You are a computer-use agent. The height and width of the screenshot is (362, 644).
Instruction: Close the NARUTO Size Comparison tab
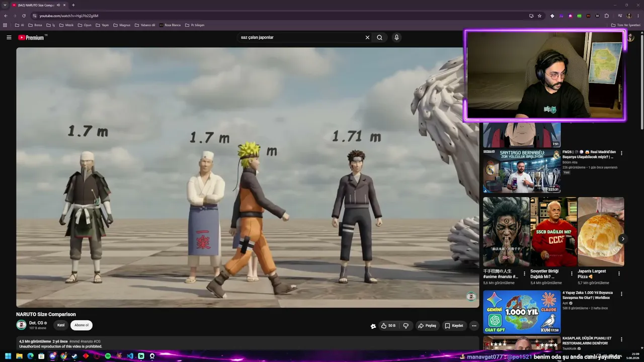pos(65,5)
